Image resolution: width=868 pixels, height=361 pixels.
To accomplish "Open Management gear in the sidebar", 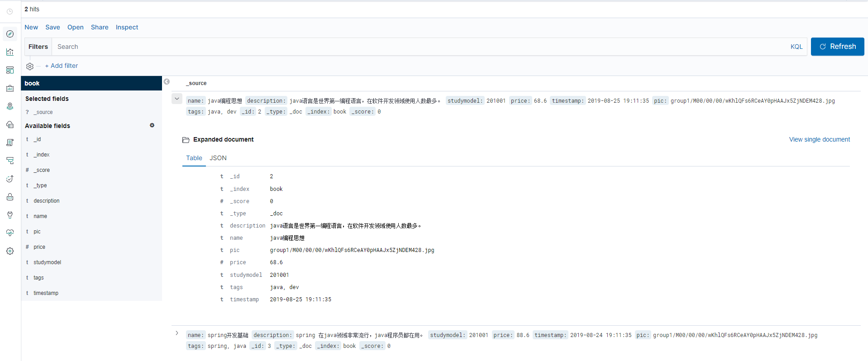I will [10, 251].
